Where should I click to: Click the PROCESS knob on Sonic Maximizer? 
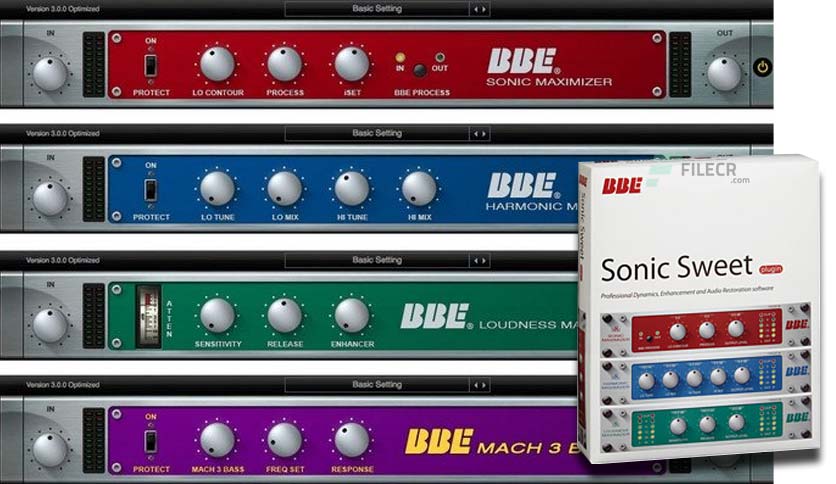click(284, 63)
